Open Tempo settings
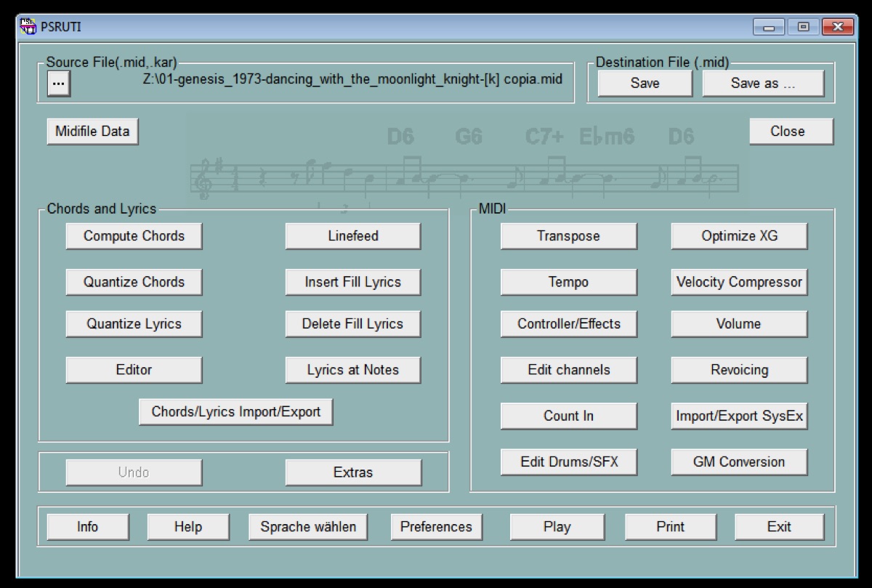 pyautogui.click(x=568, y=282)
